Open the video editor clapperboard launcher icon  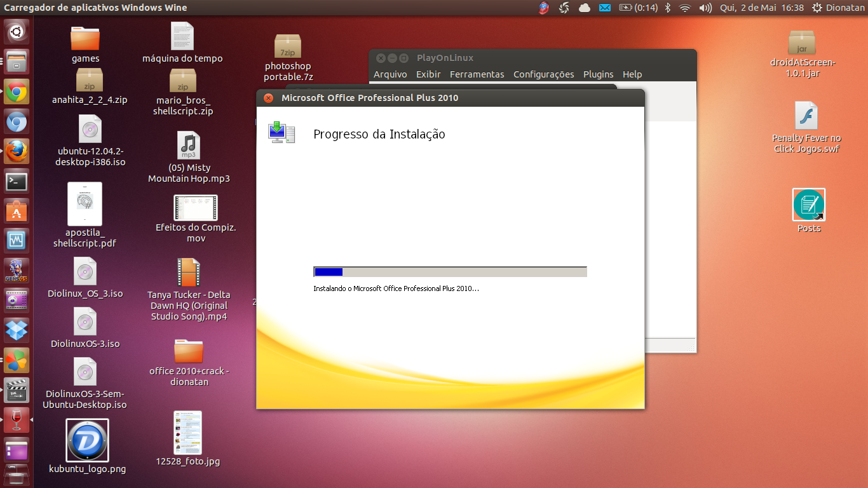(17, 391)
